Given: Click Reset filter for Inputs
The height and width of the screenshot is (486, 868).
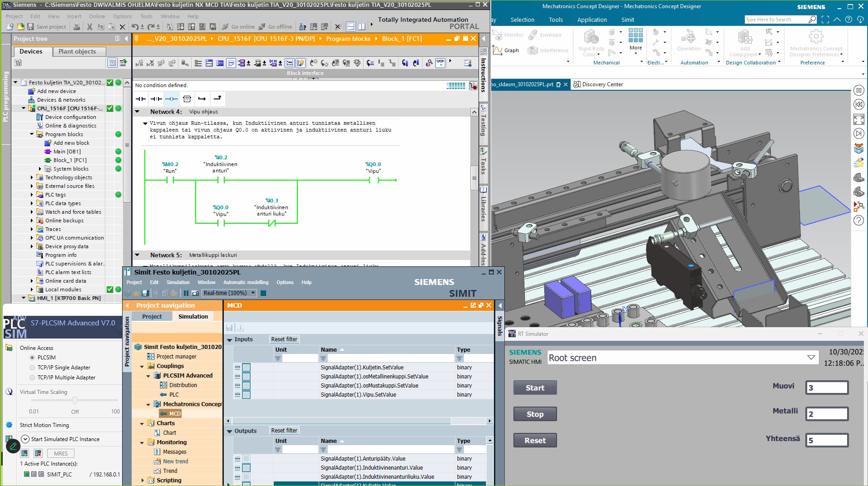Looking at the screenshot, I should click(x=284, y=339).
